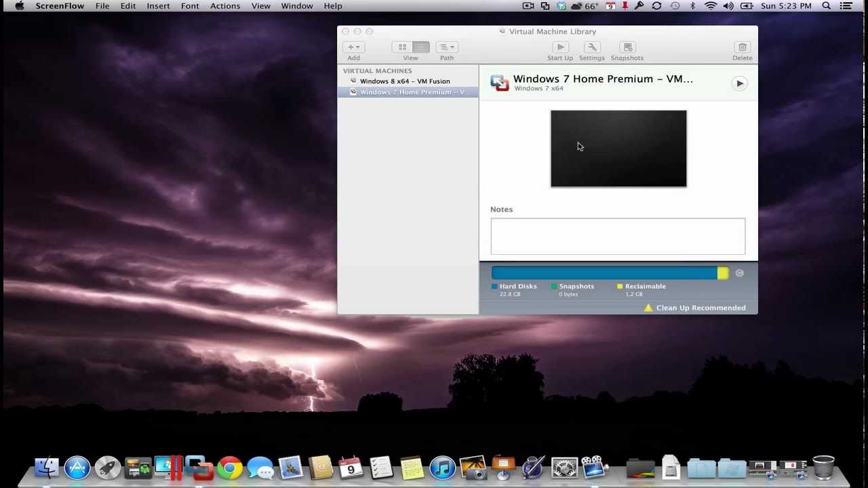Open the Trash in the Dock

[x=823, y=468]
